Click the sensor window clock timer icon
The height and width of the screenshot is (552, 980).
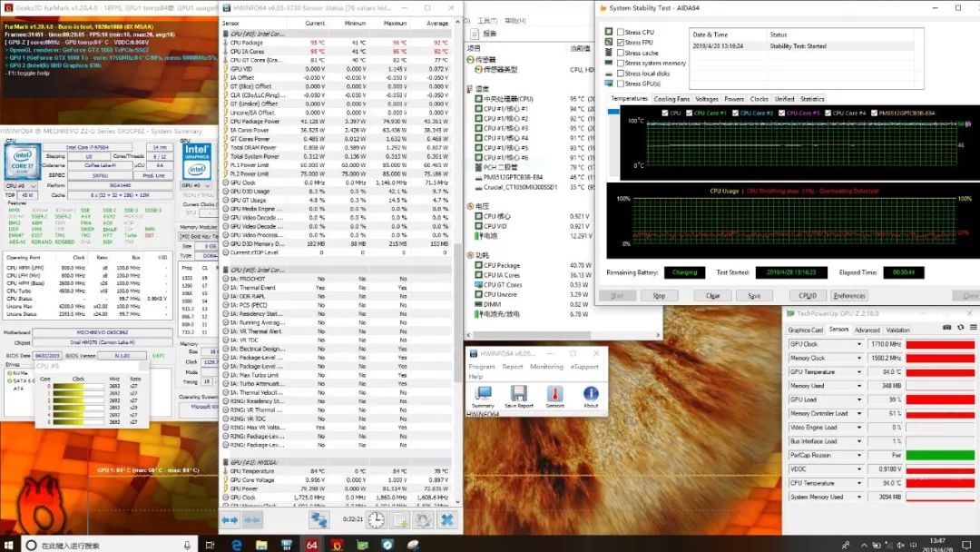click(x=374, y=519)
